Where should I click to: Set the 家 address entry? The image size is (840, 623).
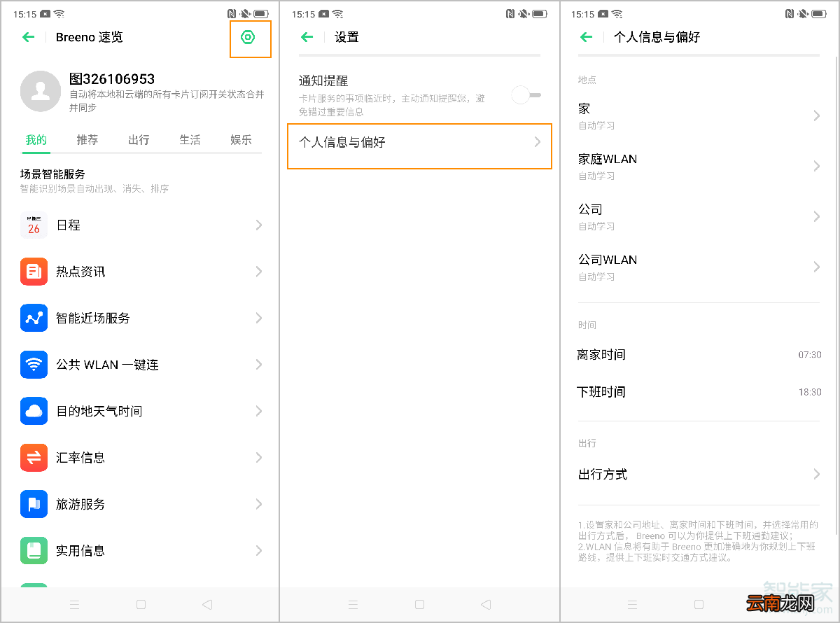(x=700, y=116)
